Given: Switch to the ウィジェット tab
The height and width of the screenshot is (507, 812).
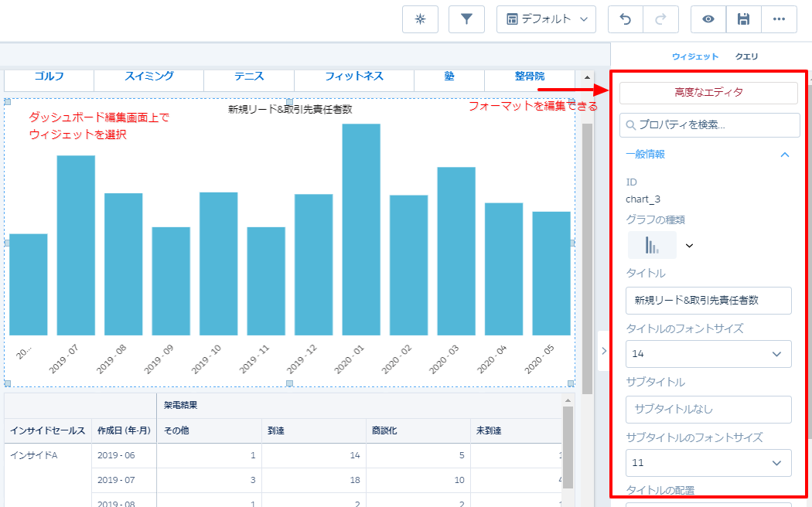Looking at the screenshot, I should point(695,56).
